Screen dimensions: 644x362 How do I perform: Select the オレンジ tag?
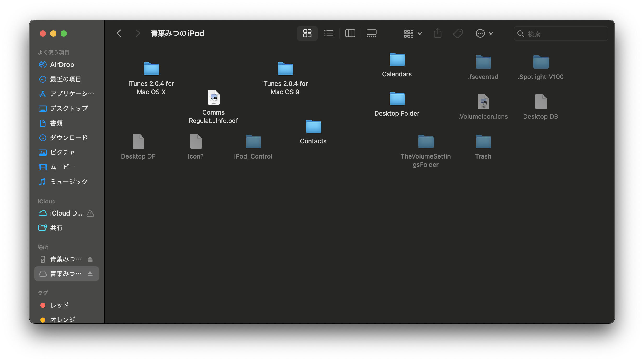(x=66, y=319)
